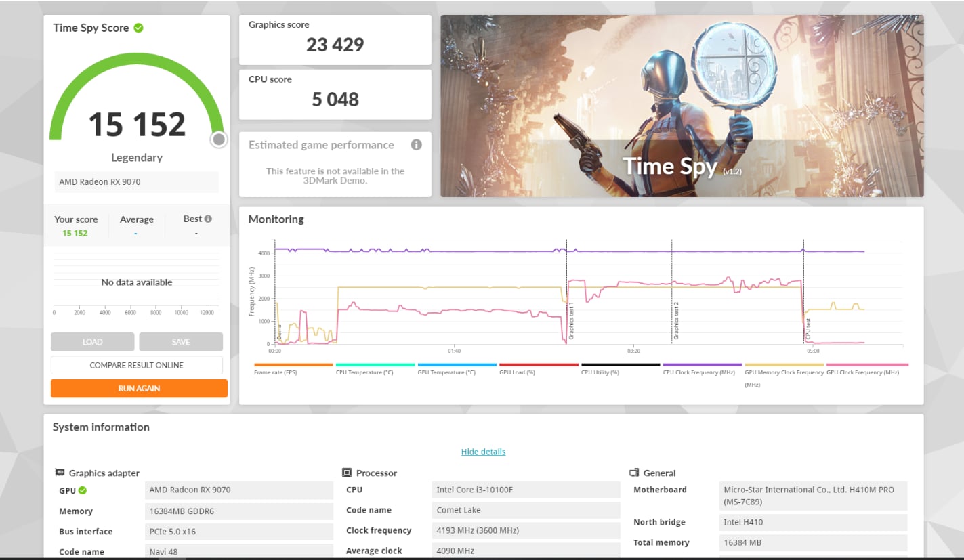964x560 pixels.
Task: Click the purple CPU Clock Frequency legend swatch
Action: [x=703, y=365]
